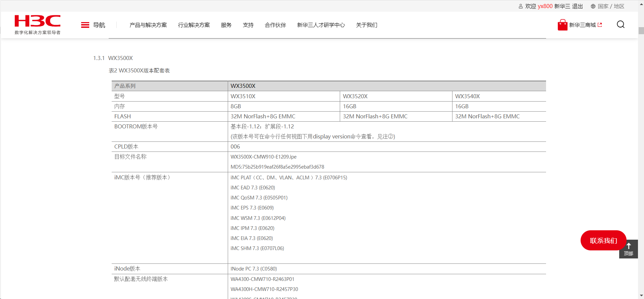644x299 pixels.
Task: Click the iMC版本号（推荐版本）label
Action: 143,177
